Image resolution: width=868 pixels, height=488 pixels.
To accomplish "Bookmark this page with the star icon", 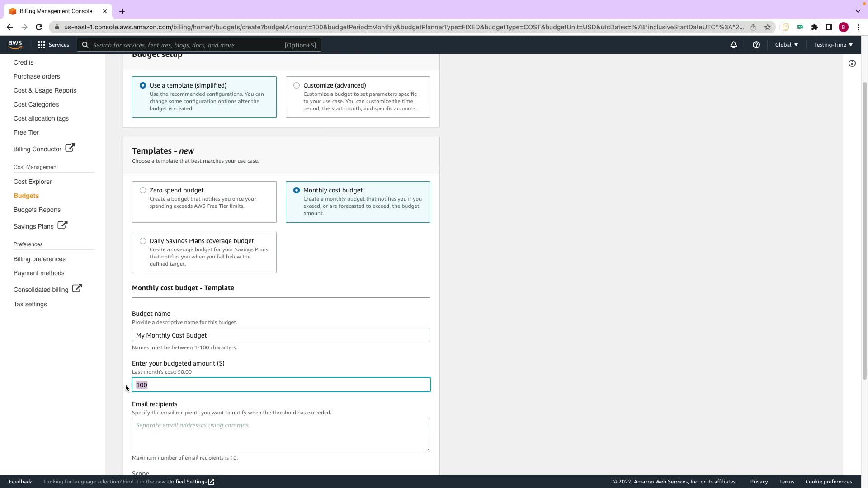I will click(x=767, y=27).
